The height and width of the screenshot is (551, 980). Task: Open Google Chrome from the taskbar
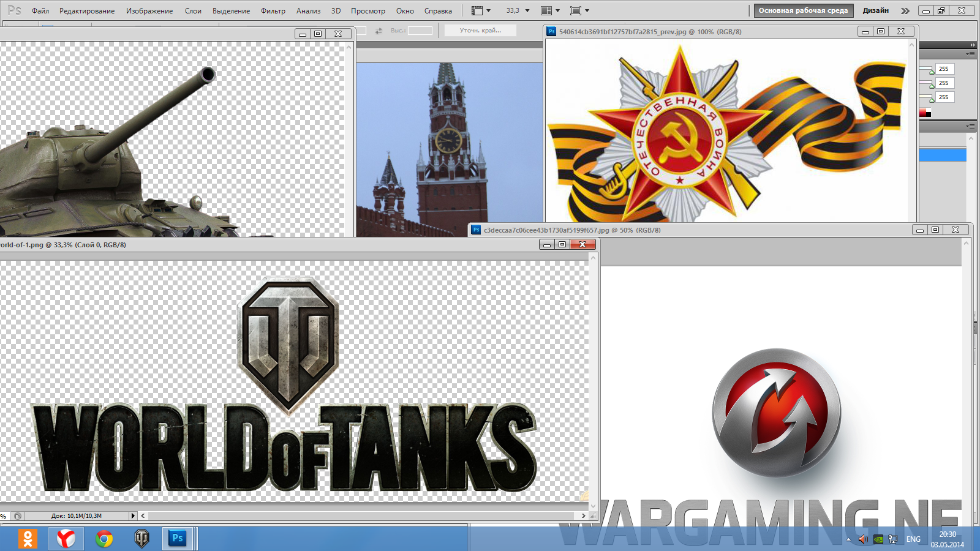coord(104,539)
